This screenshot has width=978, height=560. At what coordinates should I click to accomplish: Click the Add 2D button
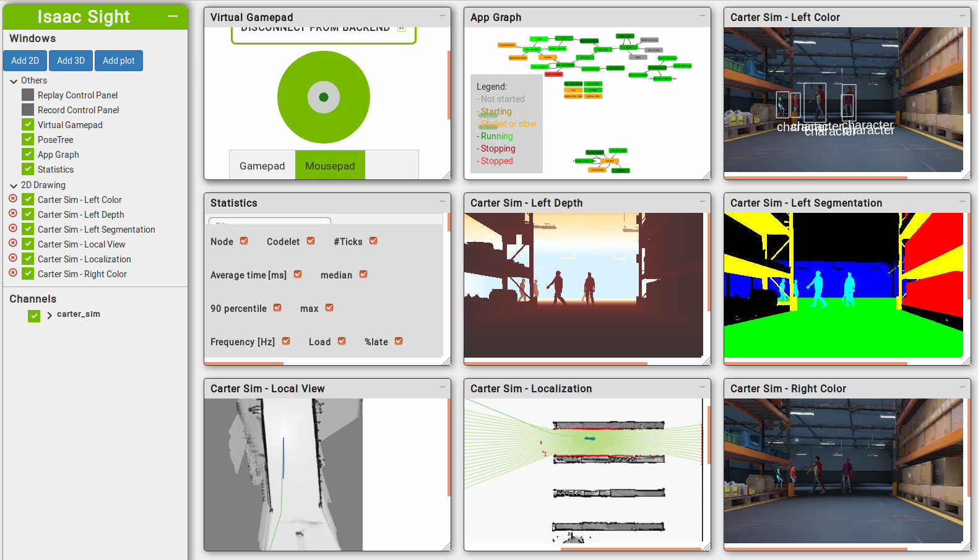pos(25,61)
